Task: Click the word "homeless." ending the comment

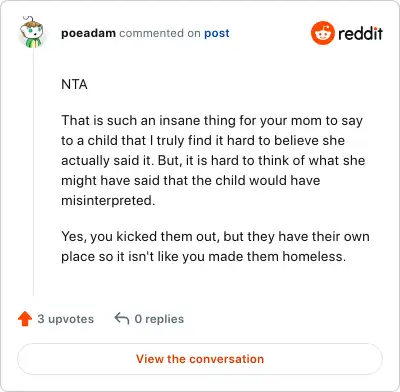Action: (314, 256)
